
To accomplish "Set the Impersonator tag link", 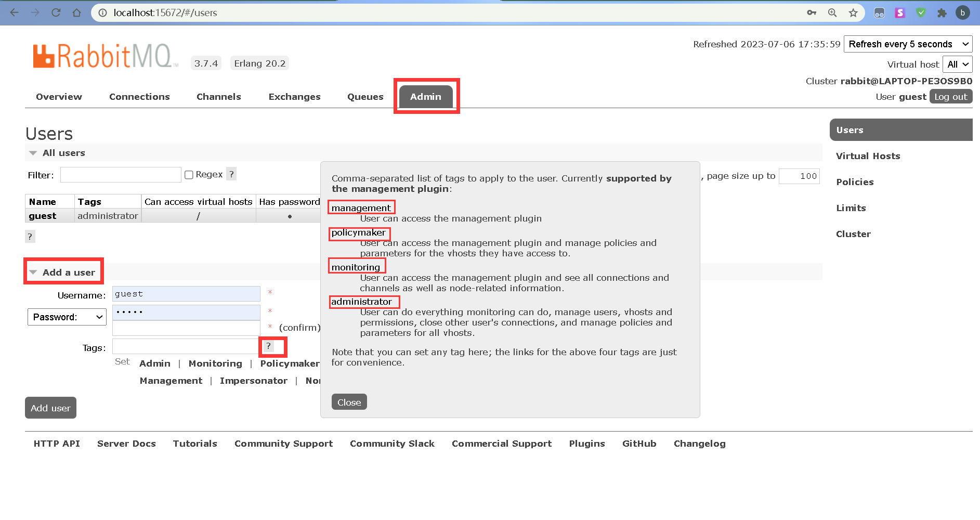I will (253, 381).
